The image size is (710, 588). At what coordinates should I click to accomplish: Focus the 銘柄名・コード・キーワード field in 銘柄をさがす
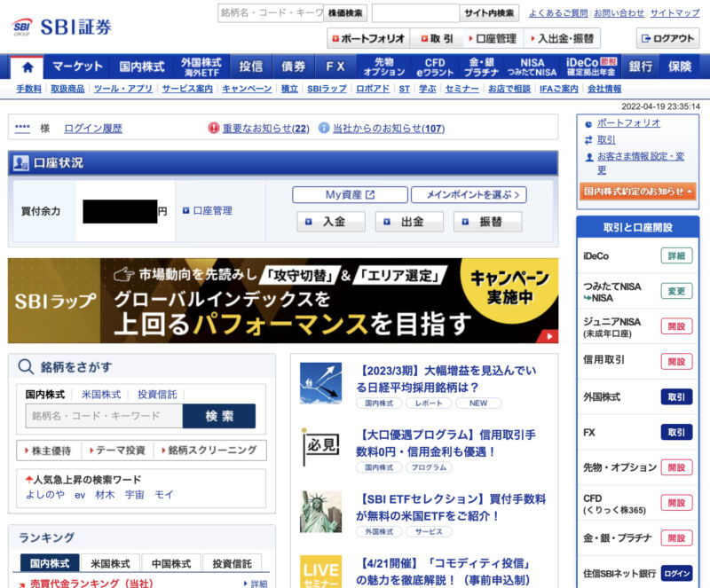coord(104,416)
